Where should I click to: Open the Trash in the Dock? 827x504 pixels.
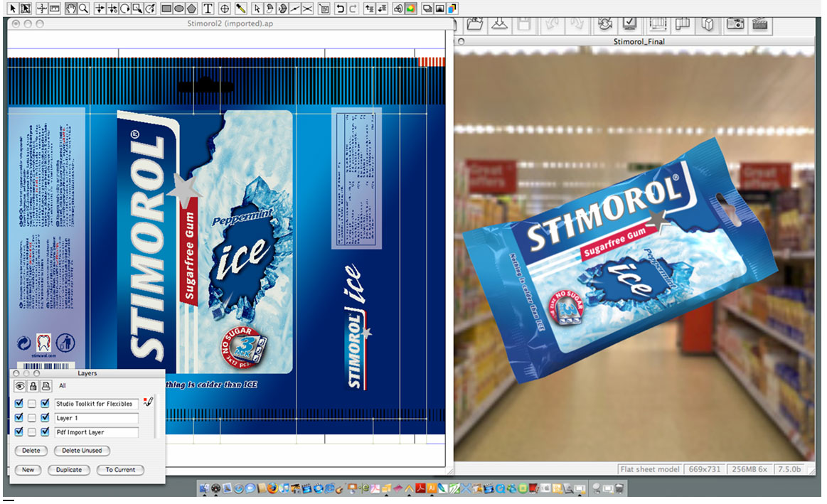[x=619, y=488]
